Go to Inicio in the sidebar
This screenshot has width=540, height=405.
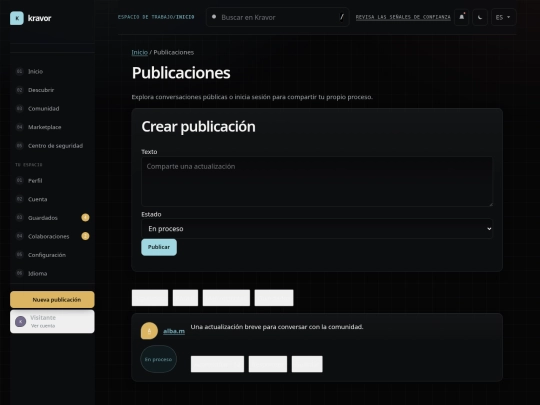(52, 71)
